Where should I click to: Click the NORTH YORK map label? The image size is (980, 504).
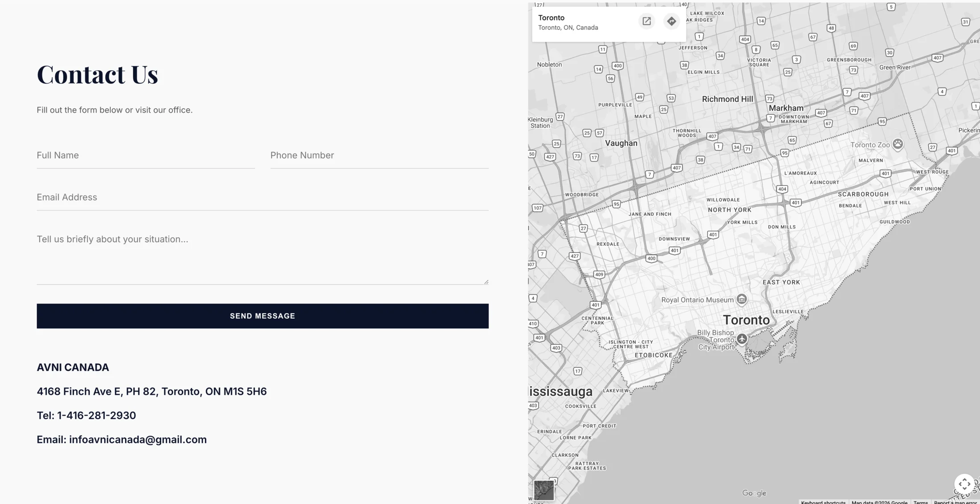click(x=730, y=210)
